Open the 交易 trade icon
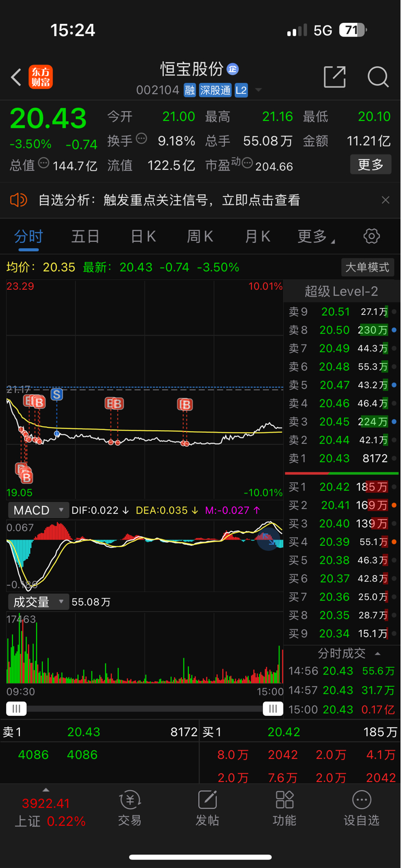This screenshot has width=401, height=868. coord(130,809)
